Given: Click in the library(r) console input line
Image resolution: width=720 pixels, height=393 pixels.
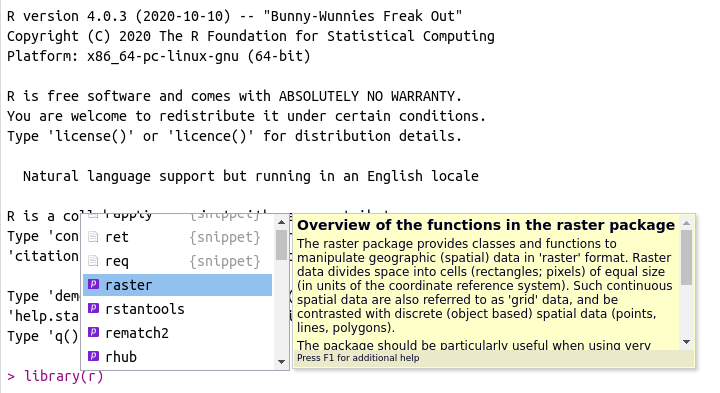Looking at the screenshot, I should pos(64,376).
